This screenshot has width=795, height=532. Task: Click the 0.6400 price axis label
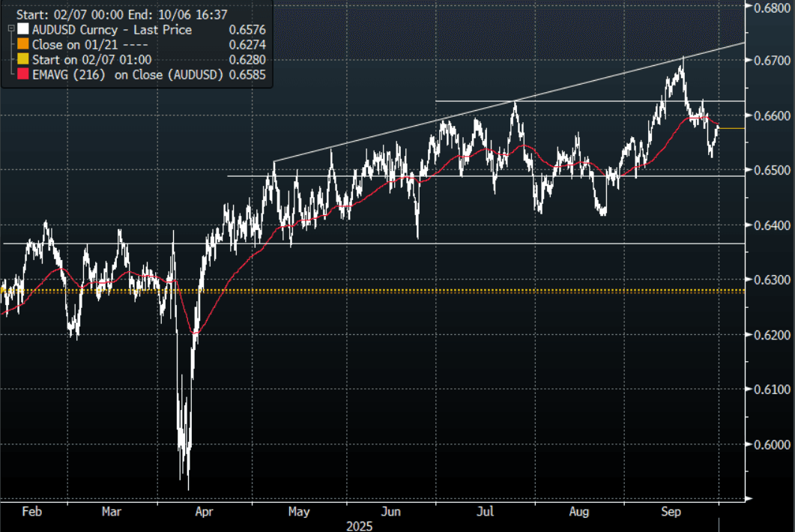pos(773,226)
